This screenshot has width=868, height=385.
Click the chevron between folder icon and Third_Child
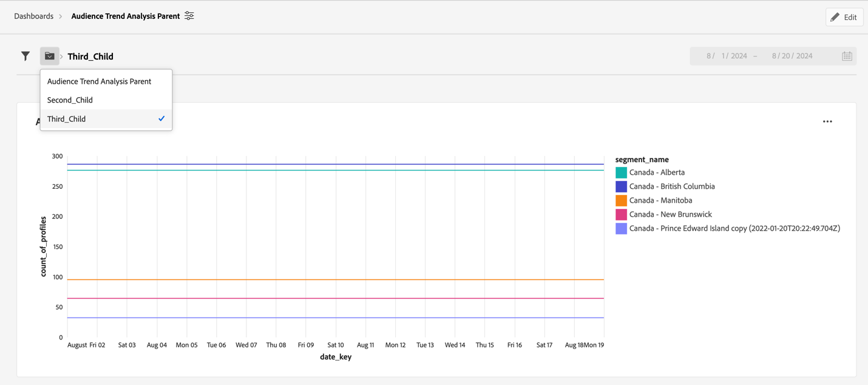coord(62,56)
